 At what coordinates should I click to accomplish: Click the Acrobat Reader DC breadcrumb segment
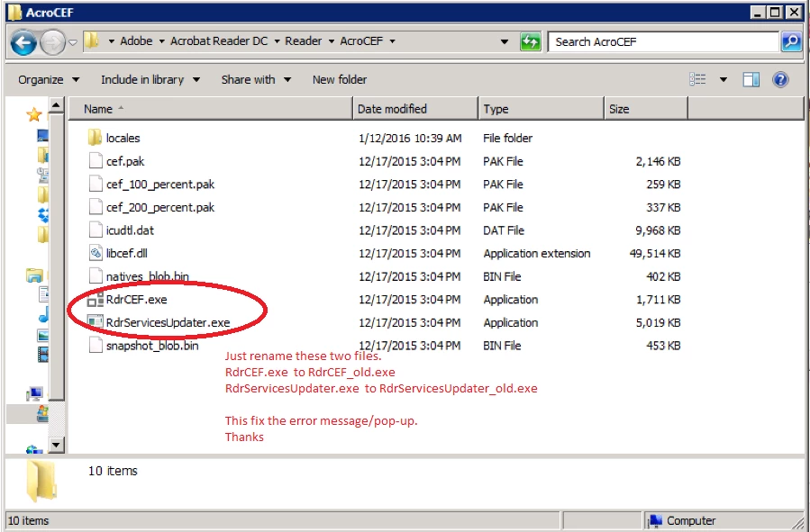point(219,41)
